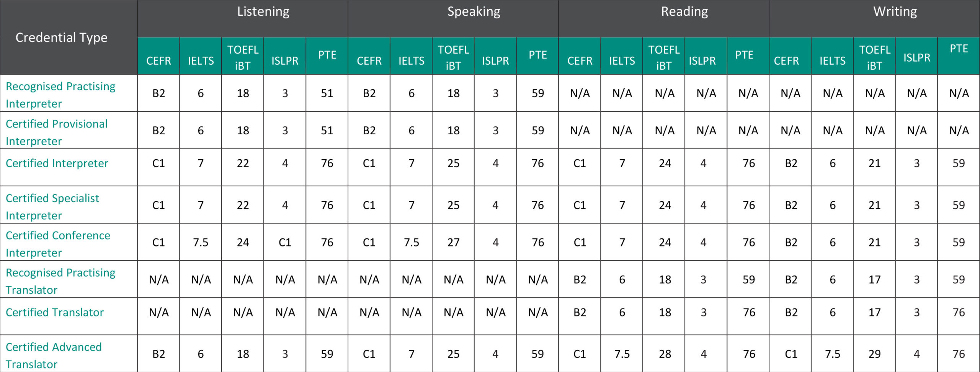Open the Certified Interpreter credential link
Screen dimensions: 980x372
pyautogui.click(x=57, y=163)
